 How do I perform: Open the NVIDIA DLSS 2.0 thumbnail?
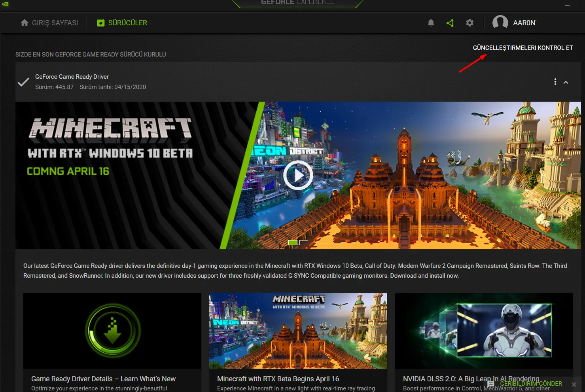pos(484,331)
